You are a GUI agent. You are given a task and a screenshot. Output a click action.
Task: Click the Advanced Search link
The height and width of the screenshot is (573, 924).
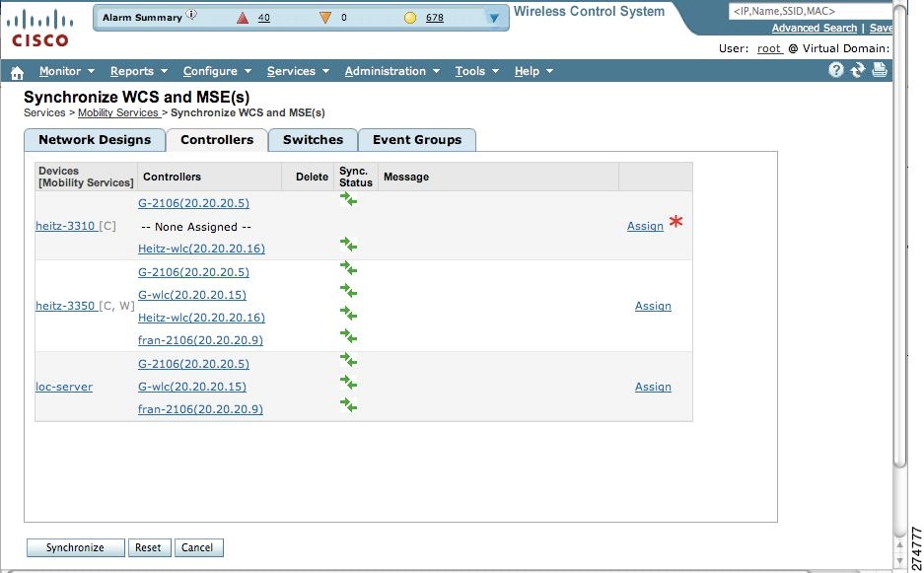(815, 28)
